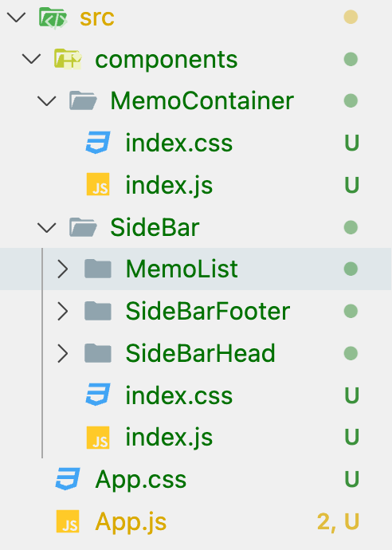Viewport: 392px width, 550px height.
Task: Open index.js inside SideBar folder
Action: pyautogui.click(x=169, y=438)
